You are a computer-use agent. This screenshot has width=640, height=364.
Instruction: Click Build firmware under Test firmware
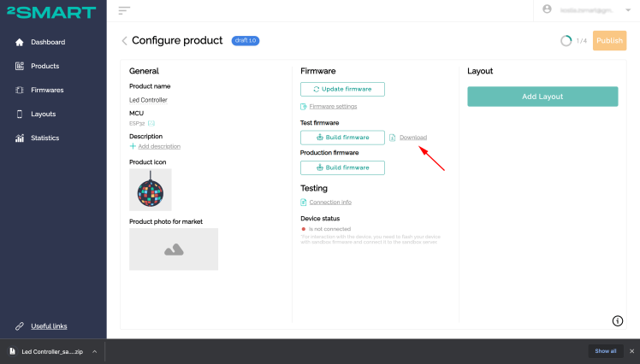pyautogui.click(x=342, y=138)
